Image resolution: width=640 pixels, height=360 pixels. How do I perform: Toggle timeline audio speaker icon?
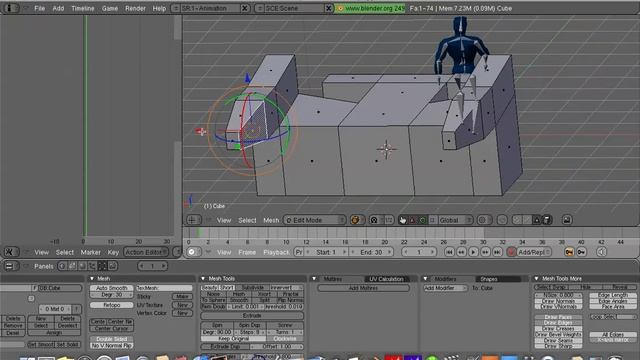tap(601, 252)
